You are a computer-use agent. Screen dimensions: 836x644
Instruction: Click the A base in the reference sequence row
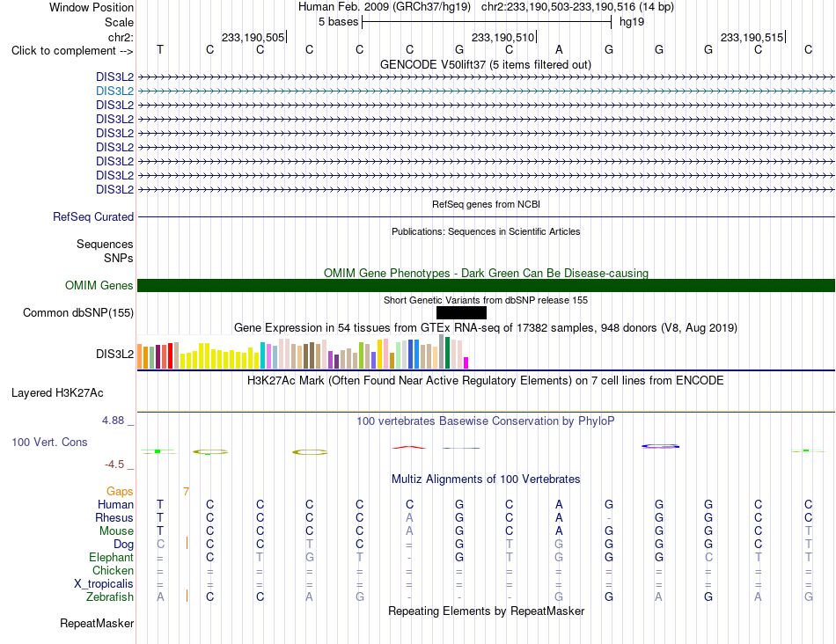point(559,49)
